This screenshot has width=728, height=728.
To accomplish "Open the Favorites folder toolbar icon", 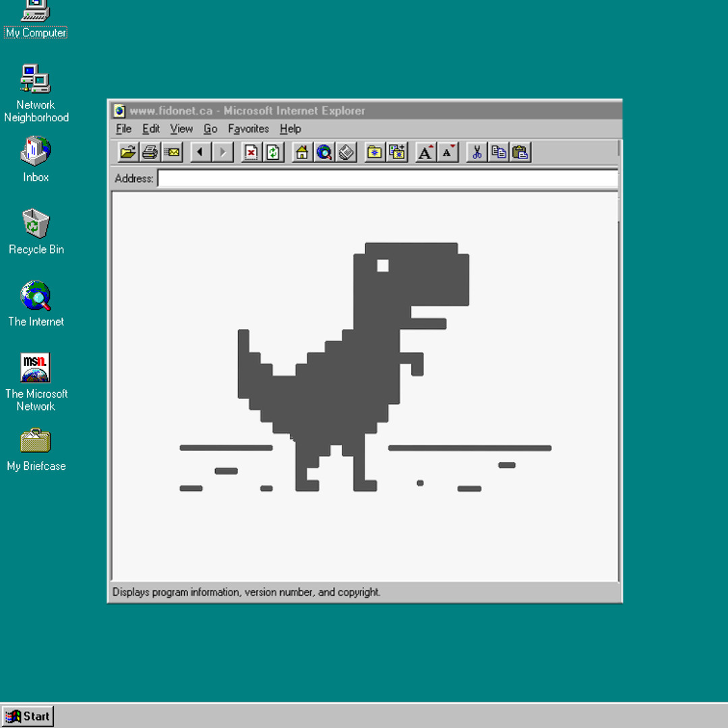I will pyautogui.click(x=374, y=152).
